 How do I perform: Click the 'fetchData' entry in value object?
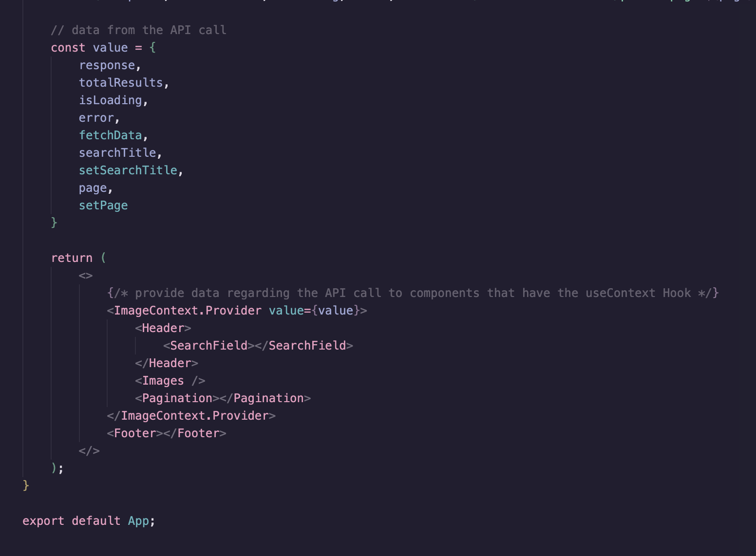pos(110,135)
